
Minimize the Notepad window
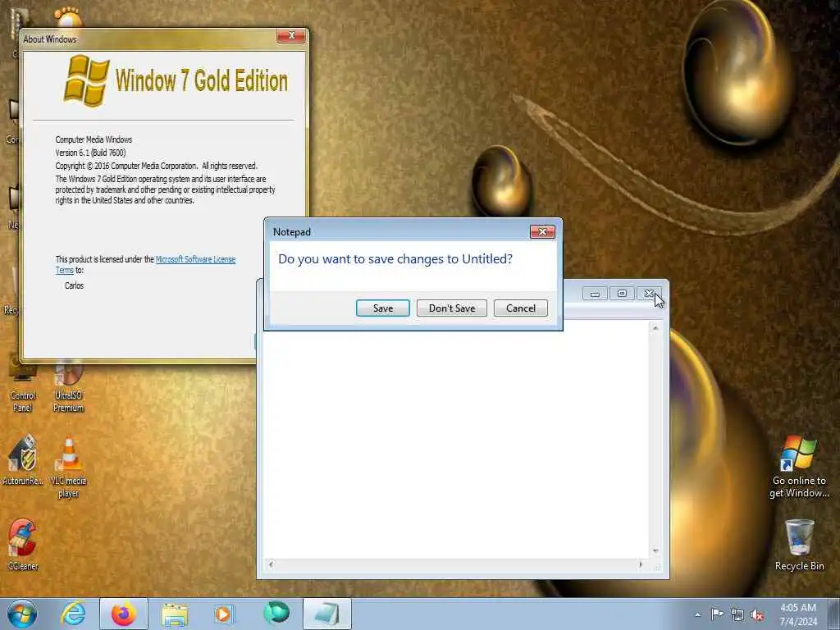[x=595, y=294]
